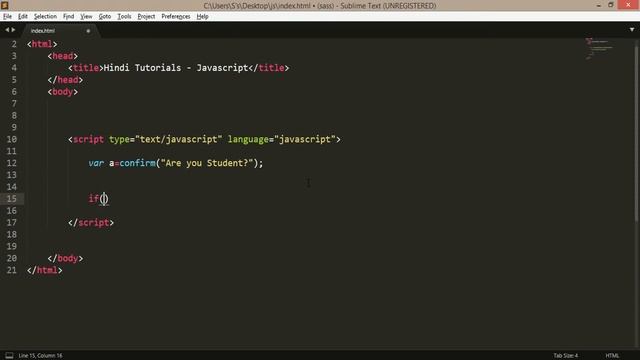Open the Tools menu
This screenshot has height=360, width=640.
124,16
